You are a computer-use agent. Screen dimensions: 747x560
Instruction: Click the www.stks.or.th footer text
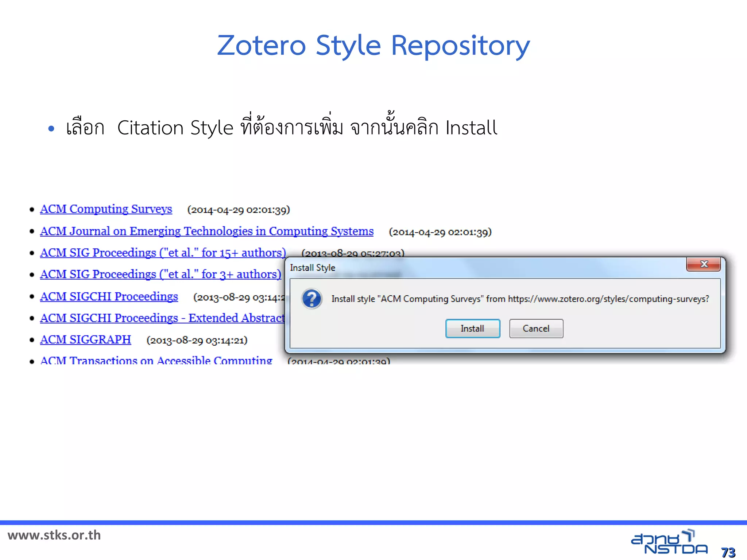[54, 535]
